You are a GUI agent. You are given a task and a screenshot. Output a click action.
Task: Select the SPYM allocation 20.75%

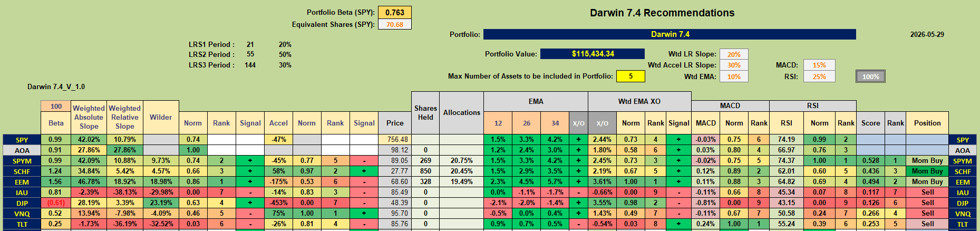tap(462, 160)
